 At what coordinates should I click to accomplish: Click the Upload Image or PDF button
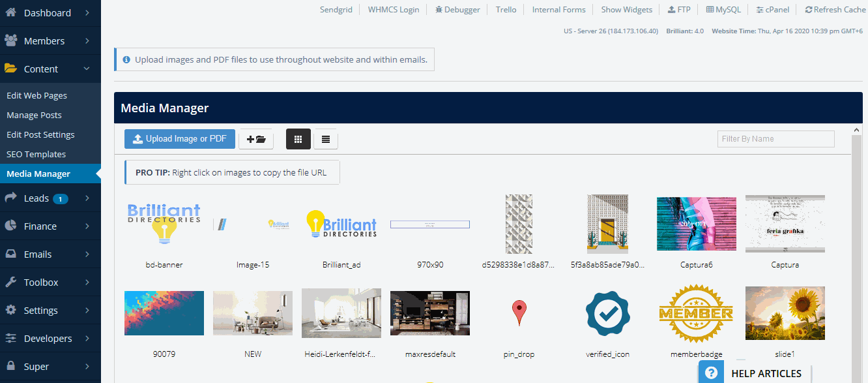point(179,138)
